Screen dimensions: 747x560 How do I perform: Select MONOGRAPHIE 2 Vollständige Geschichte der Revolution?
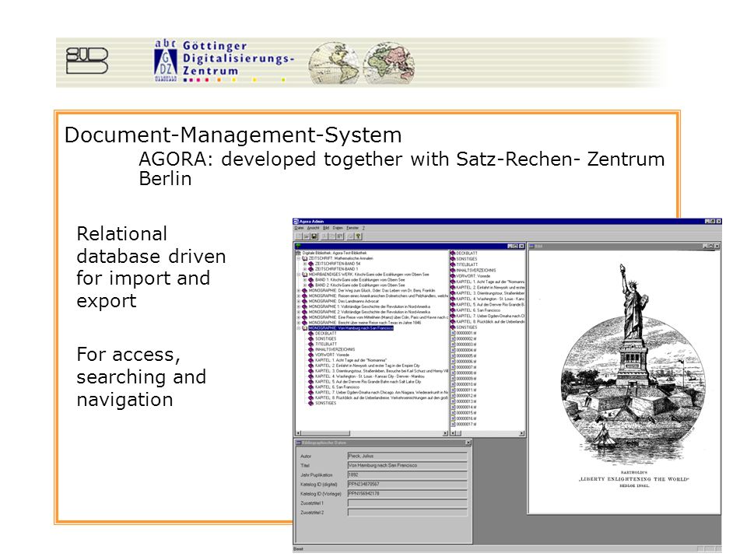[369, 312]
